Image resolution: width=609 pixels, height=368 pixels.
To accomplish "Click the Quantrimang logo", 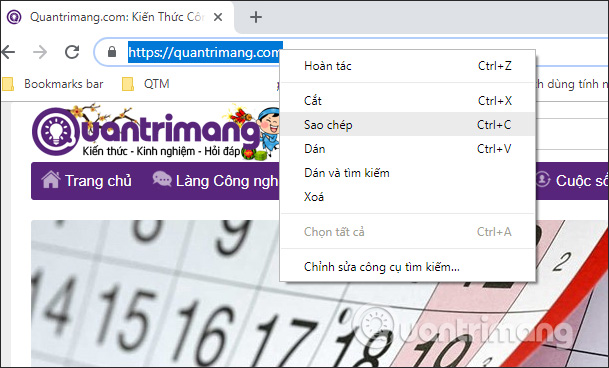I will coord(155,131).
